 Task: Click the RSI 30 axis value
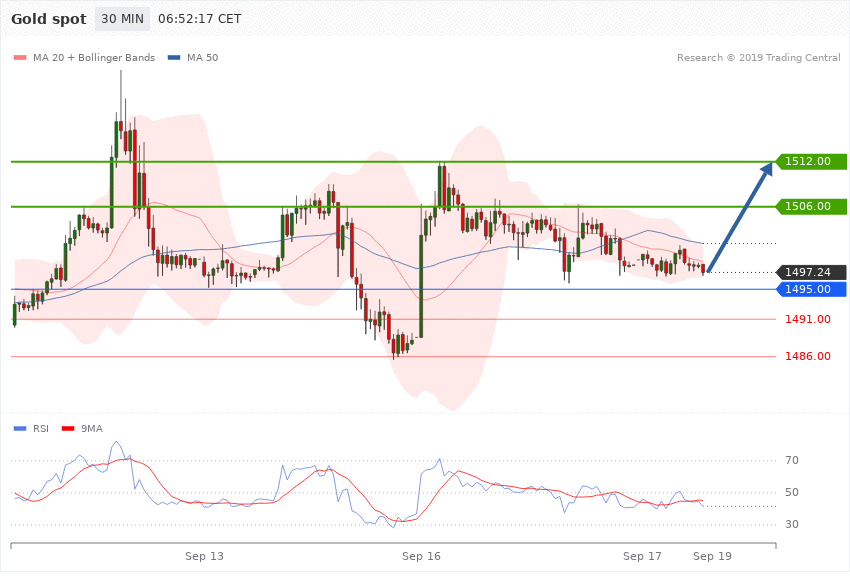click(792, 525)
